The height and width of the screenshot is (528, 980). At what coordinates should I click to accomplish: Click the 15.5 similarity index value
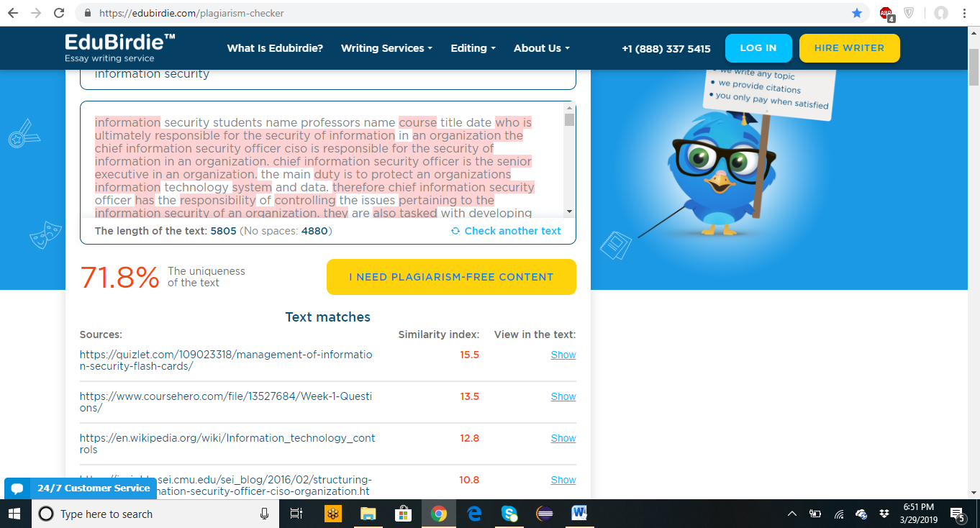470,355
